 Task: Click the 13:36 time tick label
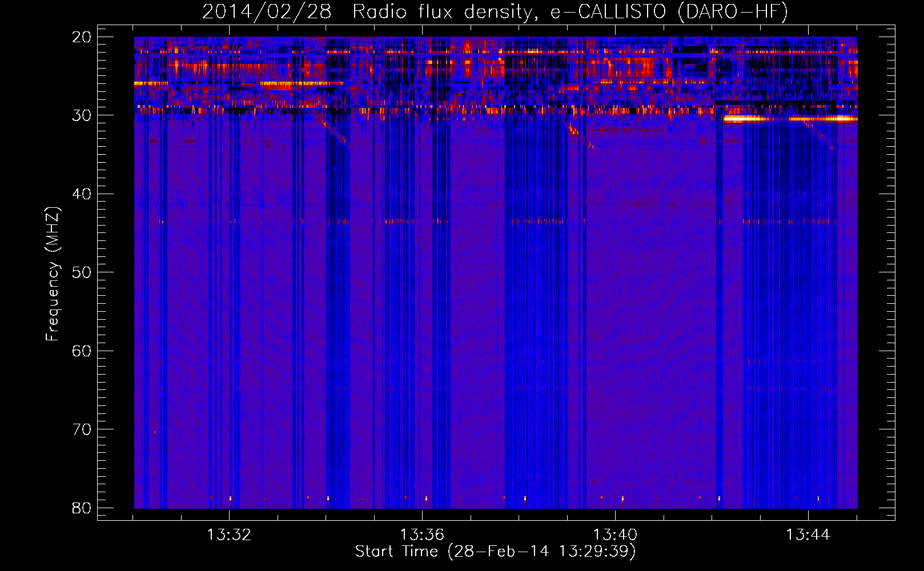pos(422,535)
